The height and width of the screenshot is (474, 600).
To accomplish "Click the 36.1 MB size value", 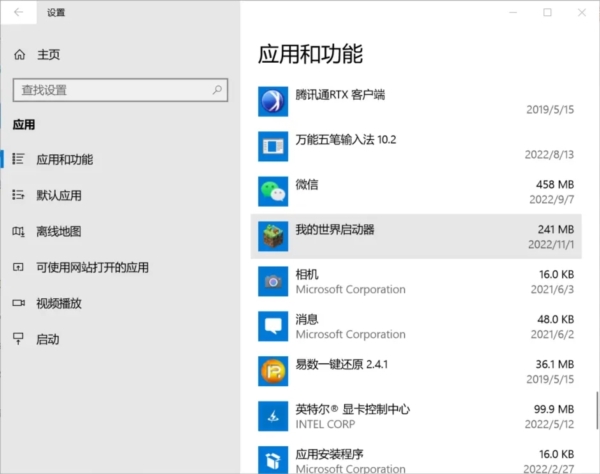I will pyautogui.click(x=554, y=364).
